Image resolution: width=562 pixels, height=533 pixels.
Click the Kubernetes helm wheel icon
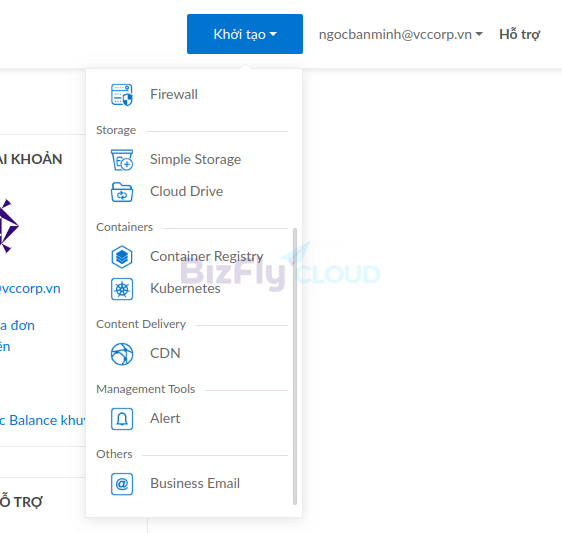tap(122, 289)
